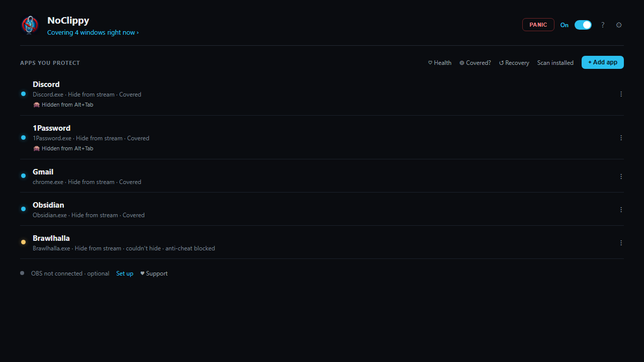Click the 'chrome.exe · Hide from stream' detail
644x362 pixels.
coord(73,182)
